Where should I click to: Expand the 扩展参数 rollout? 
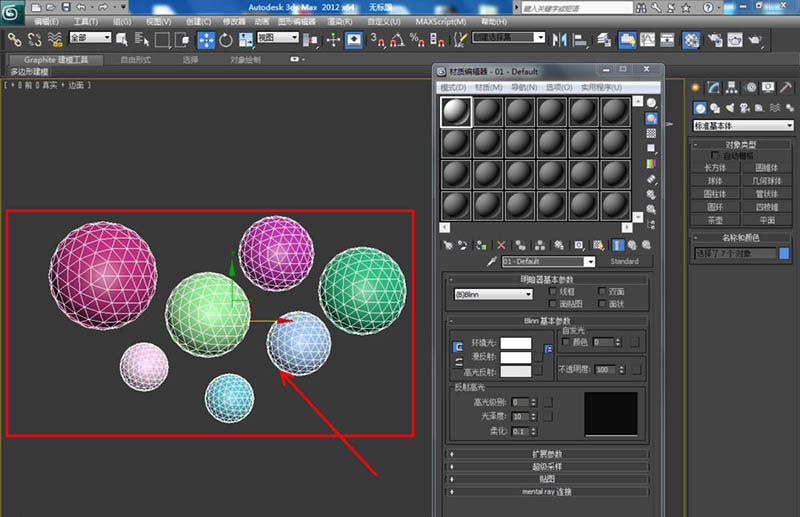pyautogui.click(x=547, y=454)
